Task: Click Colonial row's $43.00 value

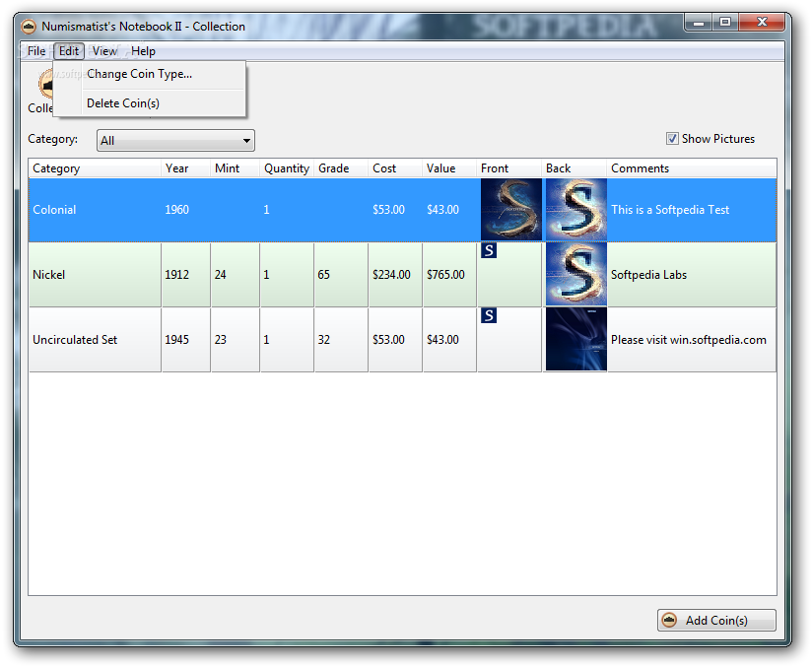Action: (449, 210)
